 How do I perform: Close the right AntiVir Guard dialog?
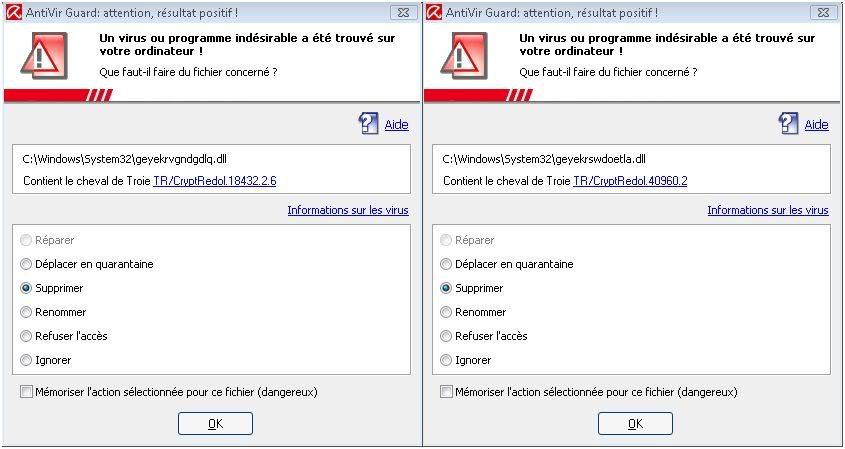[x=823, y=13]
